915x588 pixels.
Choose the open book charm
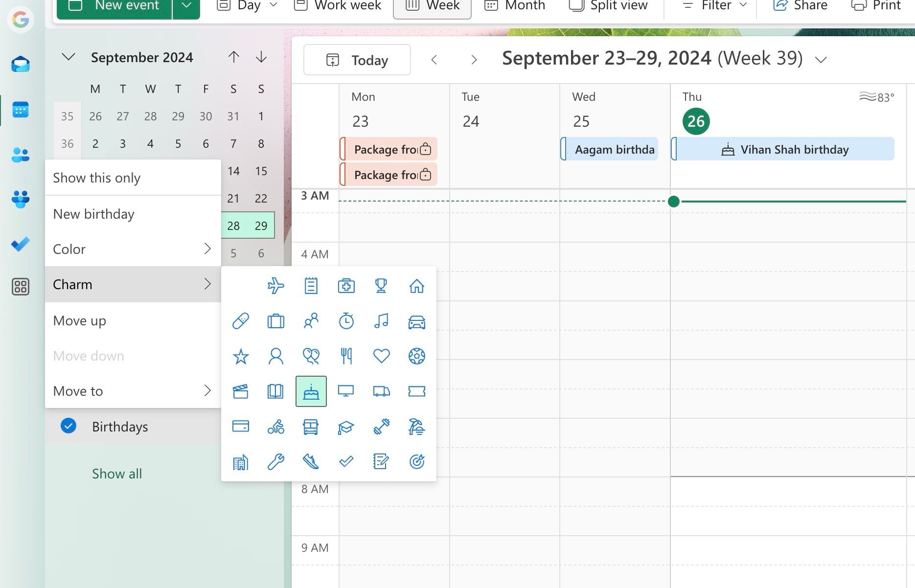click(276, 391)
